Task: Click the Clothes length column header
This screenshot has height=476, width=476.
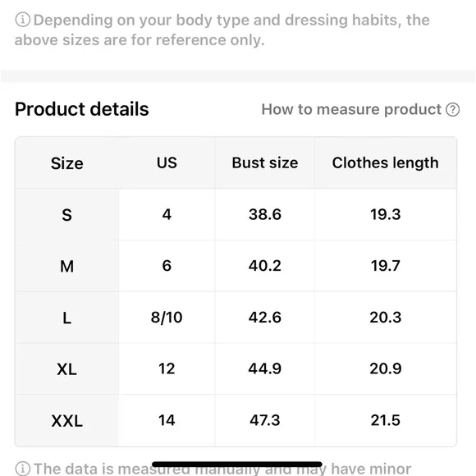Action: pos(385,163)
